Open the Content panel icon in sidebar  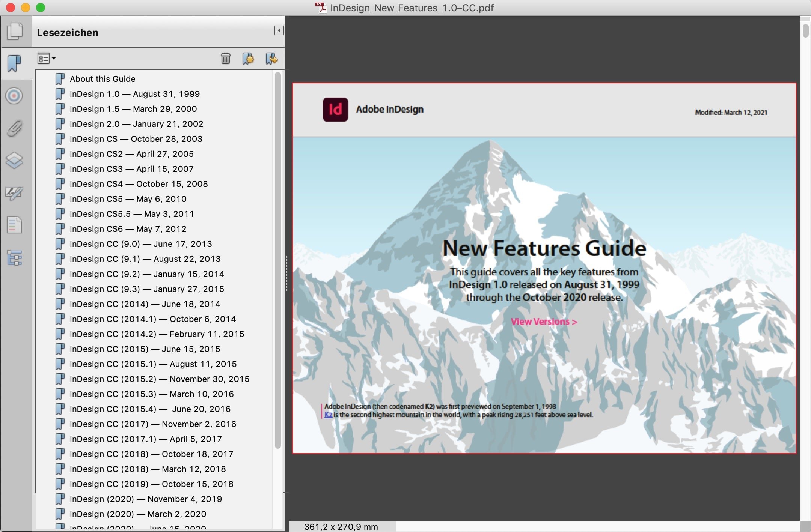pos(14,225)
